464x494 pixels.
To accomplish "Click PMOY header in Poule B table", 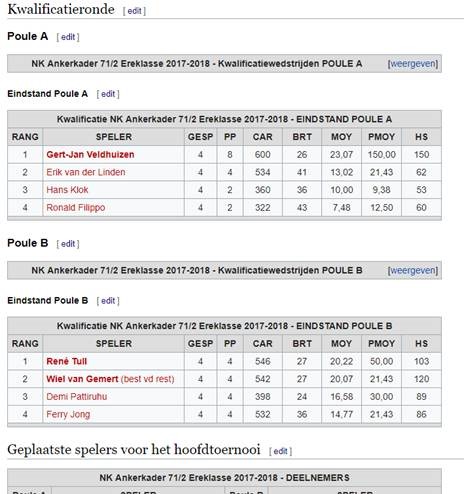I will (x=381, y=344).
